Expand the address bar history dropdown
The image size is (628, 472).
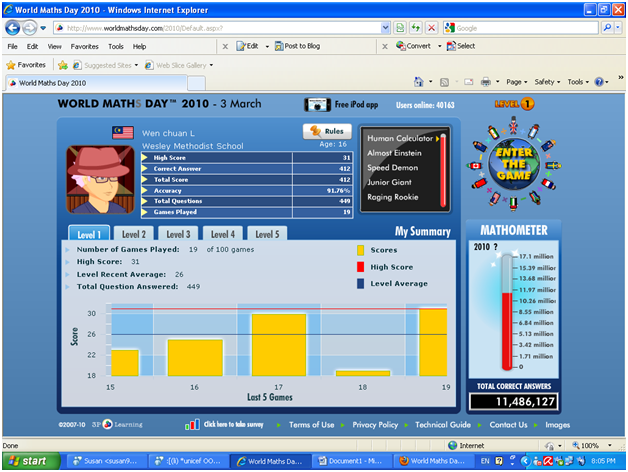[x=385, y=28]
